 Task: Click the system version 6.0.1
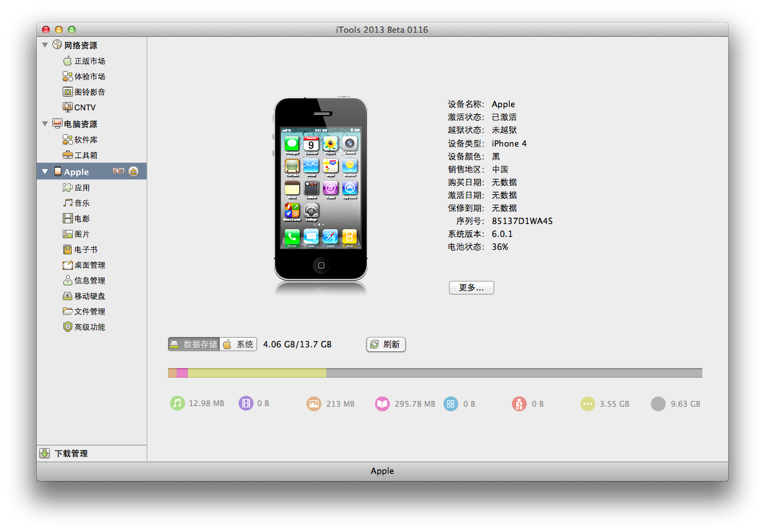pos(502,234)
